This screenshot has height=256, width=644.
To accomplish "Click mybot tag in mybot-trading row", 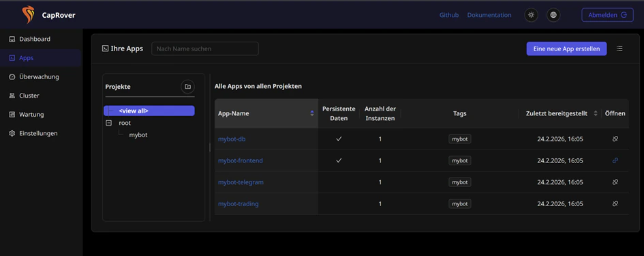I will click(459, 203).
